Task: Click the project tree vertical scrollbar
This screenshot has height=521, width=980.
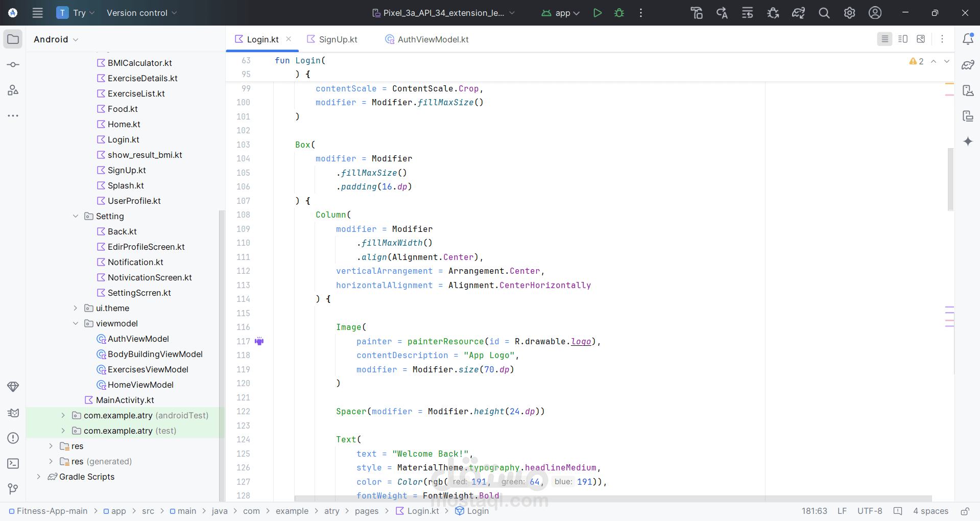Action: pos(222,355)
